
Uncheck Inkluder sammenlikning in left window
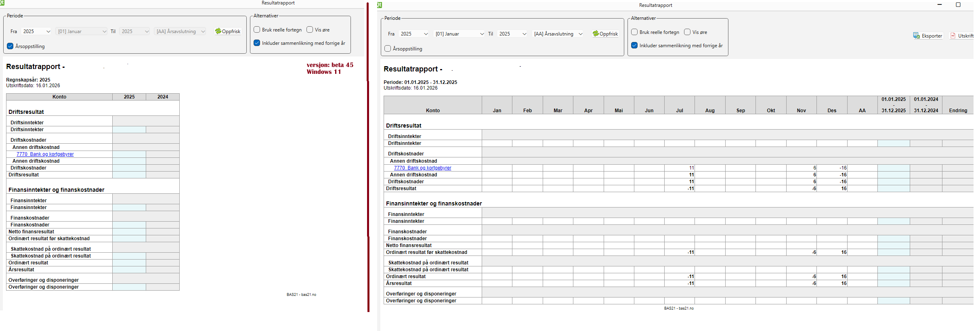(x=257, y=43)
